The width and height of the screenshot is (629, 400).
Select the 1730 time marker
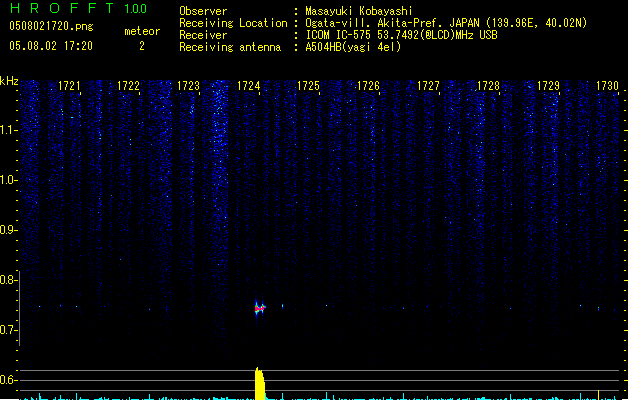point(607,87)
